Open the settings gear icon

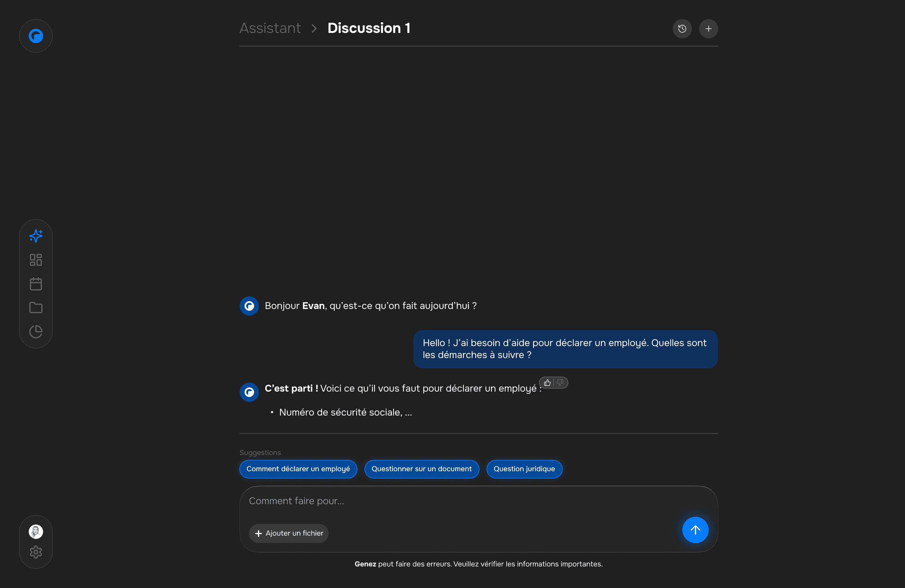(36, 552)
